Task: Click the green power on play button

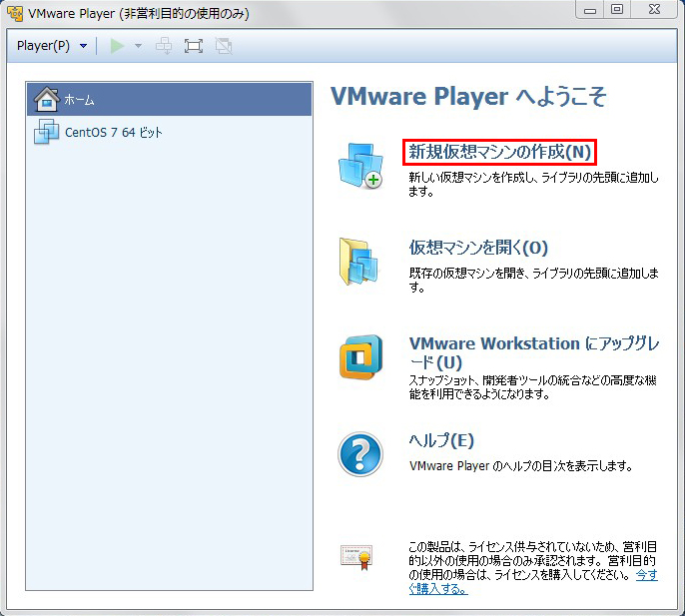Action: pyautogui.click(x=117, y=46)
